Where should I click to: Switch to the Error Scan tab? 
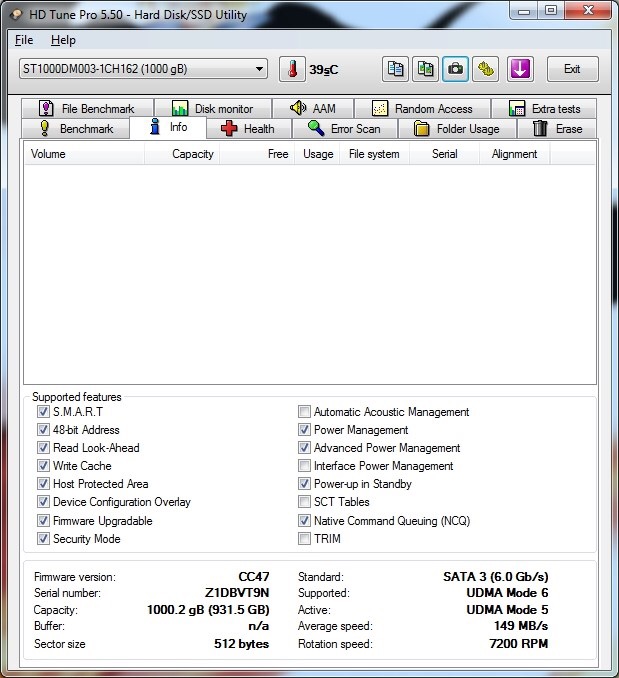tap(345, 128)
